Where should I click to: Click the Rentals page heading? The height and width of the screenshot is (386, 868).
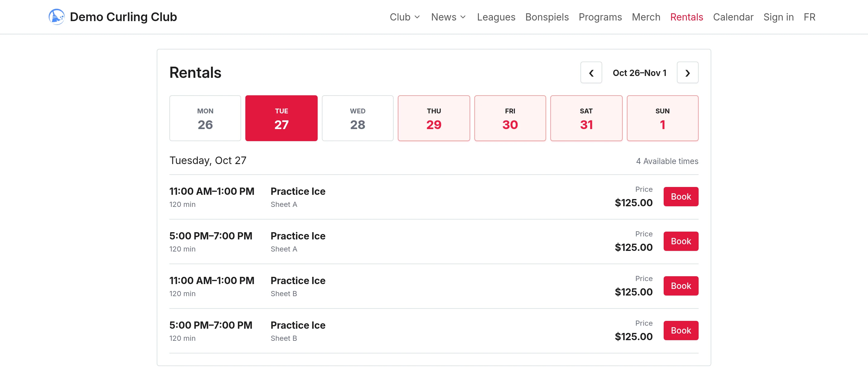pyautogui.click(x=195, y=72)
